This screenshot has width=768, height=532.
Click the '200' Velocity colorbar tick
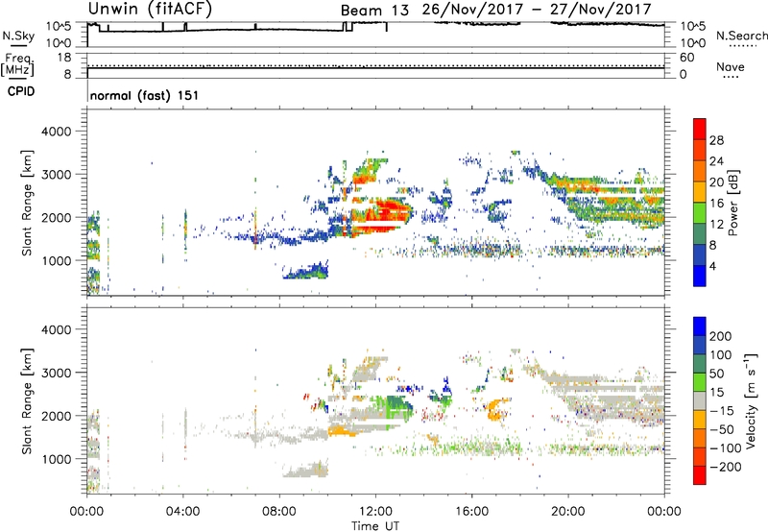click(721, 336)
